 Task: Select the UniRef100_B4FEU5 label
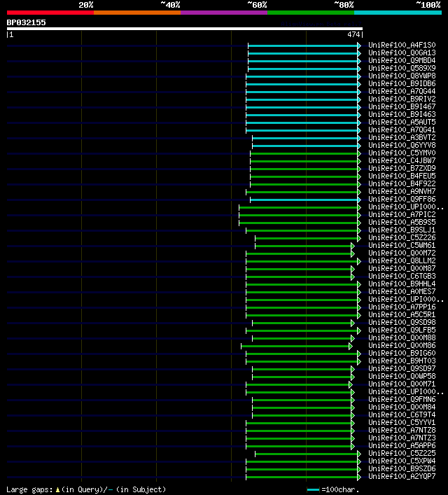[402, 176]
